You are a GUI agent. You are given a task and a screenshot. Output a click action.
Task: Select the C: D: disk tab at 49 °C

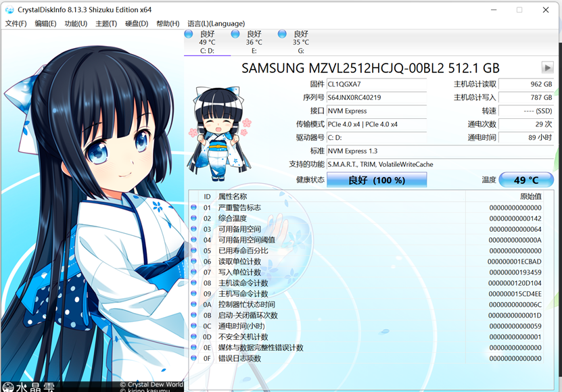pos(207,43)
